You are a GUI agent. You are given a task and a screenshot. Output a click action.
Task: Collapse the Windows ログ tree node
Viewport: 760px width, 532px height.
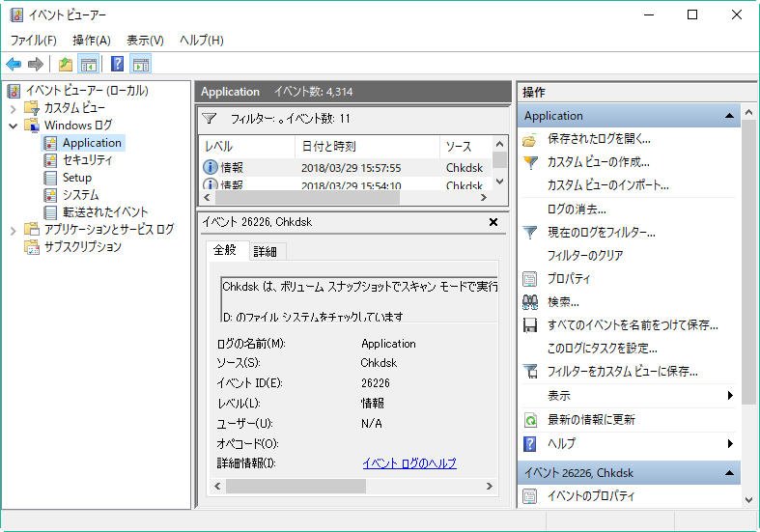click(14, 126)
